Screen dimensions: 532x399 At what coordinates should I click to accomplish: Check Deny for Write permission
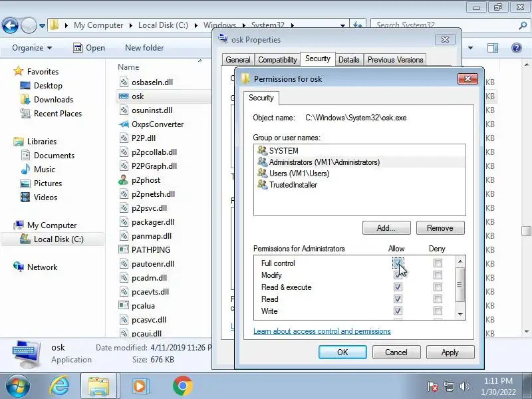coord(438,311)
